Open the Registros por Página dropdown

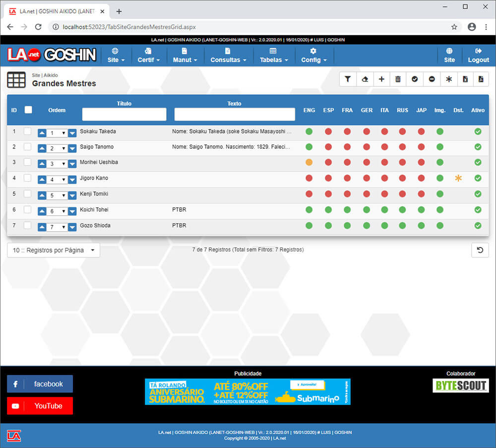[x=54, y=250]
